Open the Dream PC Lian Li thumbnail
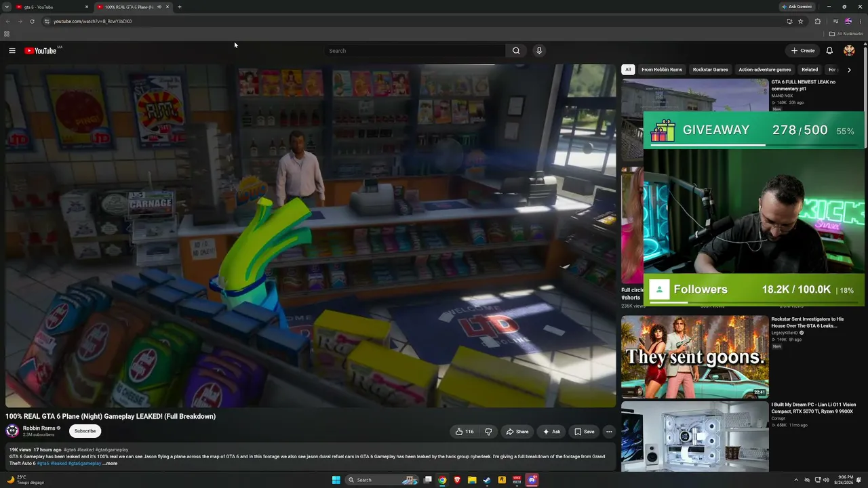 [x=695, y=437]
